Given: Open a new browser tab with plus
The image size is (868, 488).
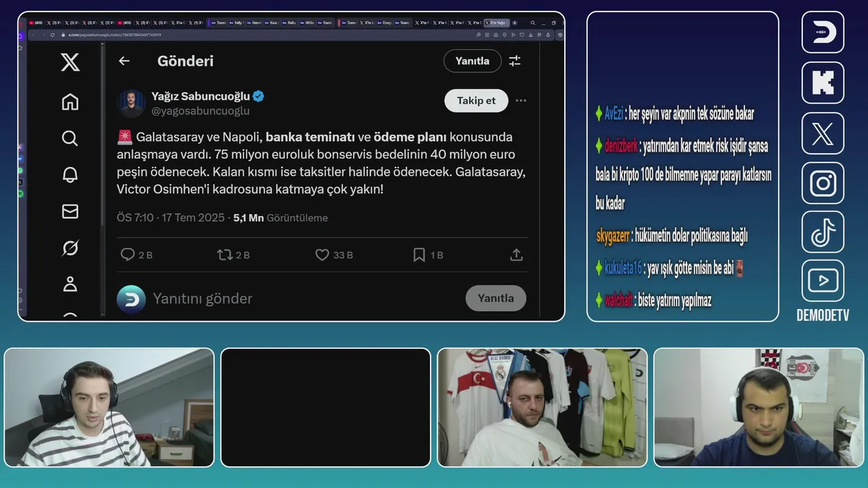Looking at the screenshot, I should [515, 22].
